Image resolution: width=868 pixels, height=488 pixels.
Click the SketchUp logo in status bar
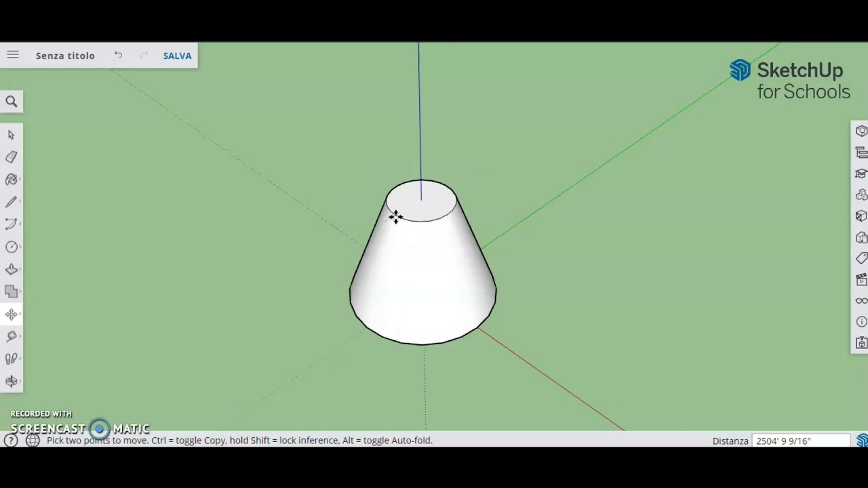click(x=862, y=441)
